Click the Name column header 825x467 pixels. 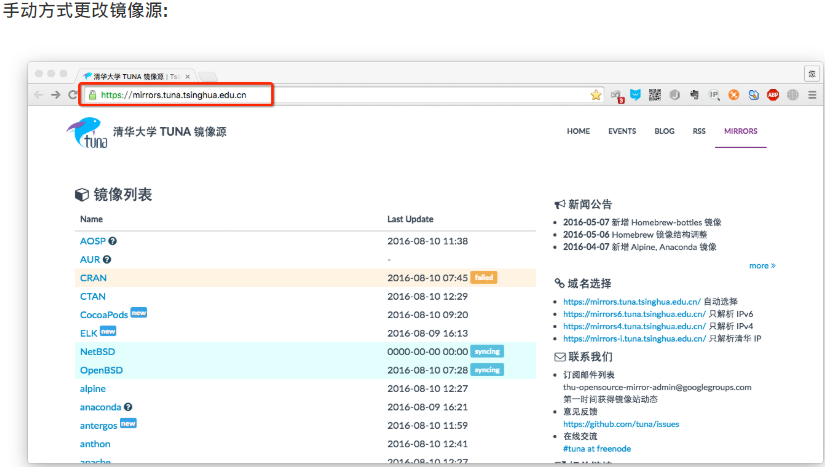click(x=91, y=219)
